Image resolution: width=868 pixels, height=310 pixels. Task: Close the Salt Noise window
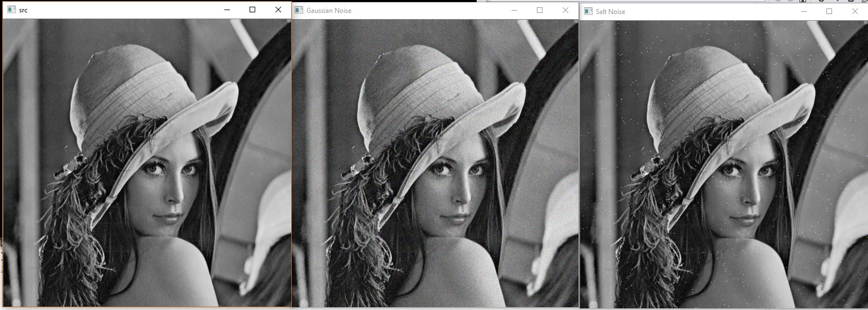[x=855, y=11]
